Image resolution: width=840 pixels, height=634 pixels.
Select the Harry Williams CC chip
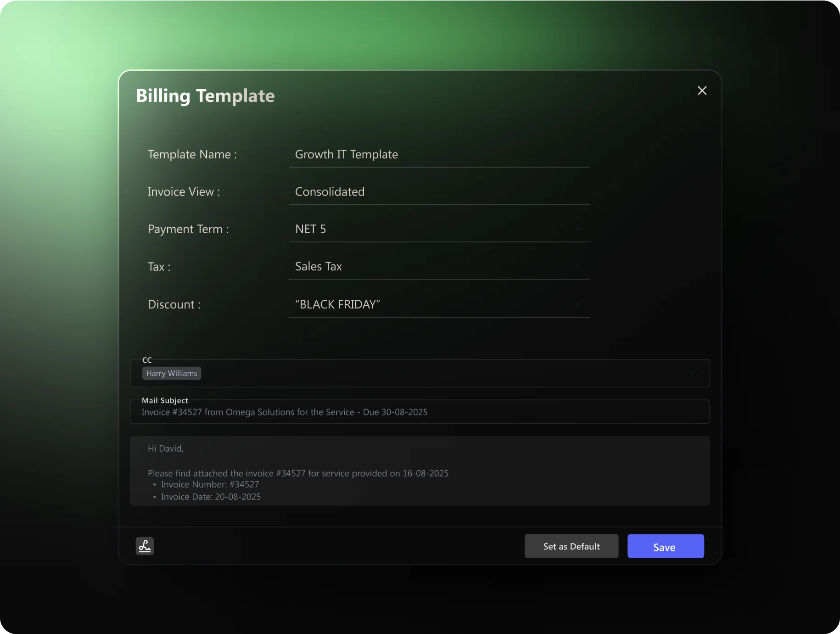[172, 373]
